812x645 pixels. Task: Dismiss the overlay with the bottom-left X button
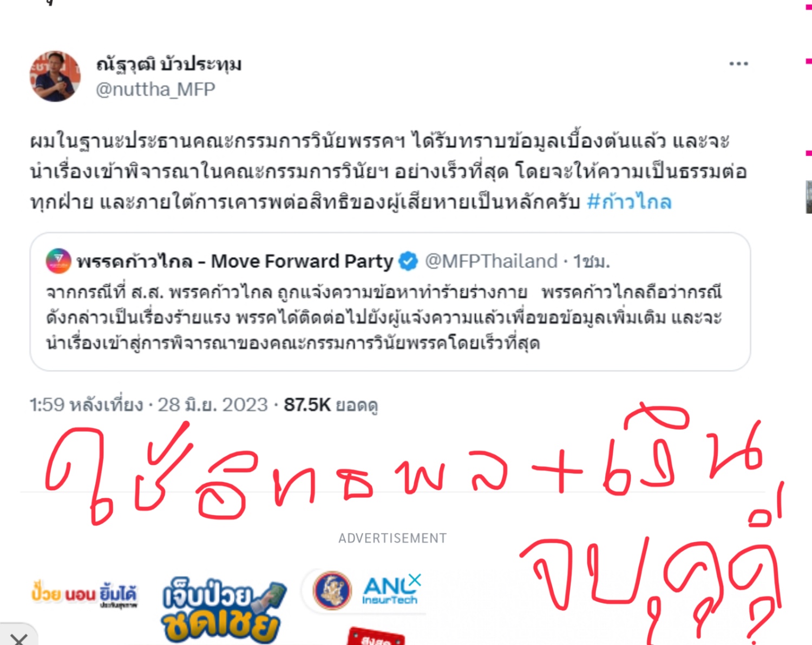click(x=18, y=639)
